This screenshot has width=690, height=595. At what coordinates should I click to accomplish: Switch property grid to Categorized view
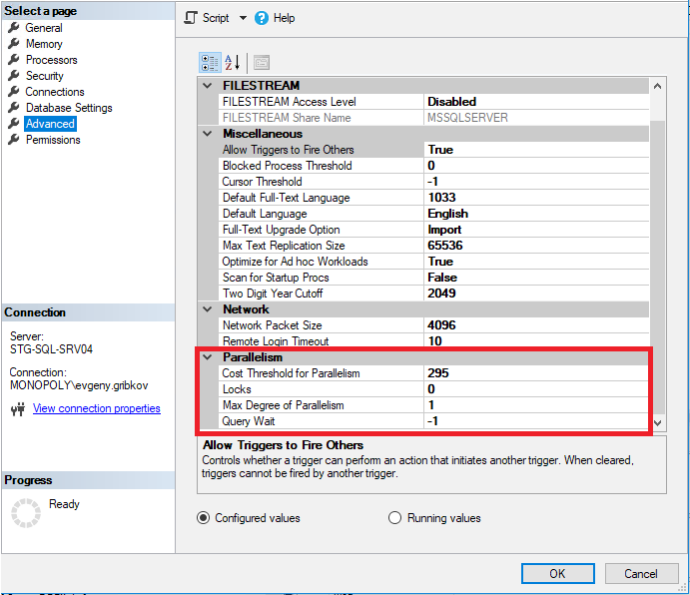[210, 62]
